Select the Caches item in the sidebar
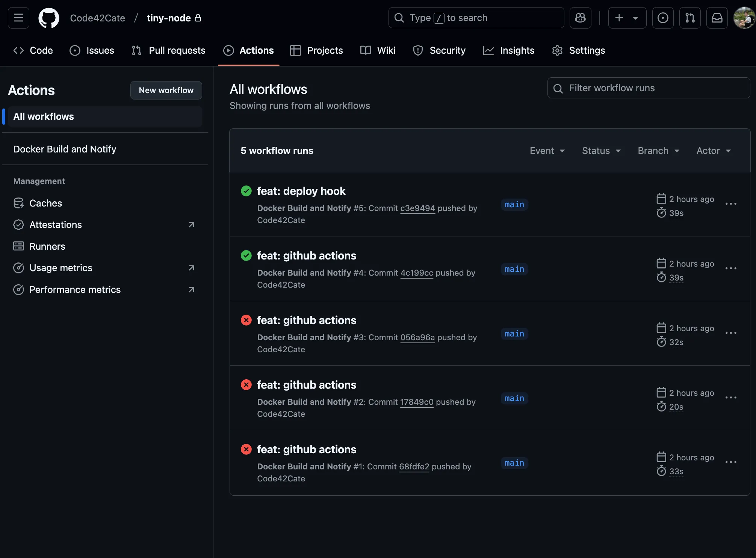756x558 pixels. point(45,203)
